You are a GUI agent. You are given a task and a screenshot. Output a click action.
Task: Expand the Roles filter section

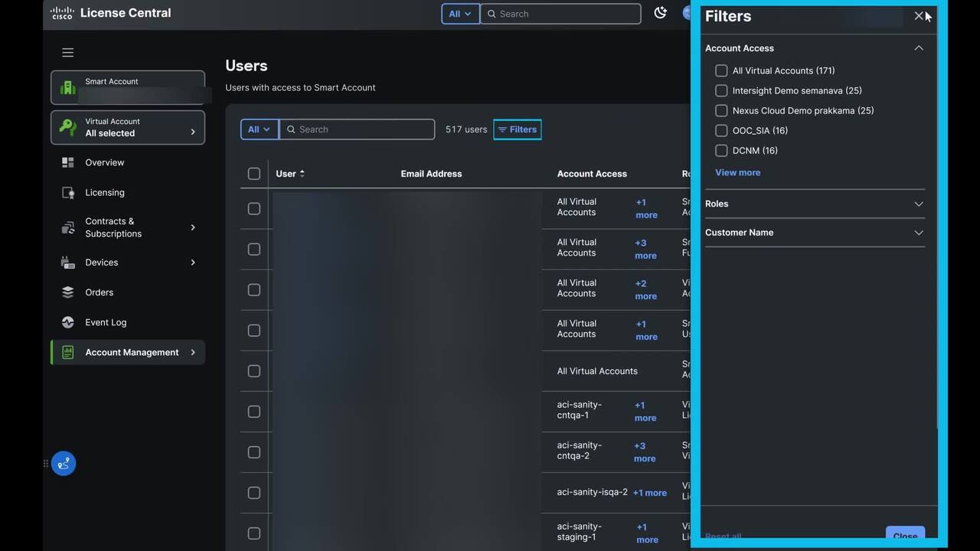click(x=919, y=204)
